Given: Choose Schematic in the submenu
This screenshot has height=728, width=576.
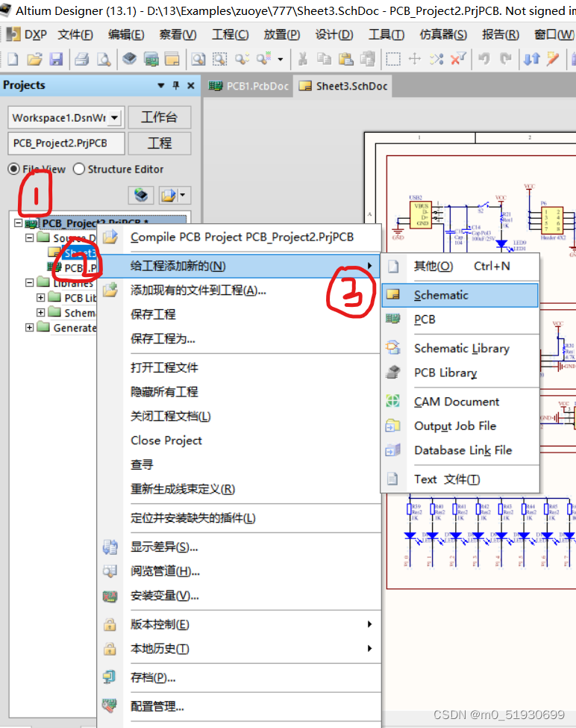Looking at the screenshot, I should (460, 295).
